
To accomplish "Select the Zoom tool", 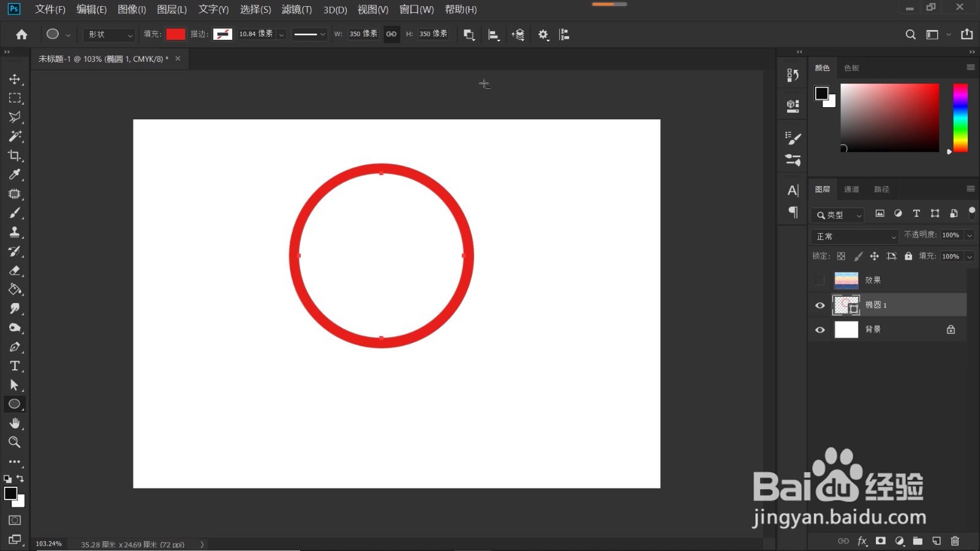I will coord(15,442).
